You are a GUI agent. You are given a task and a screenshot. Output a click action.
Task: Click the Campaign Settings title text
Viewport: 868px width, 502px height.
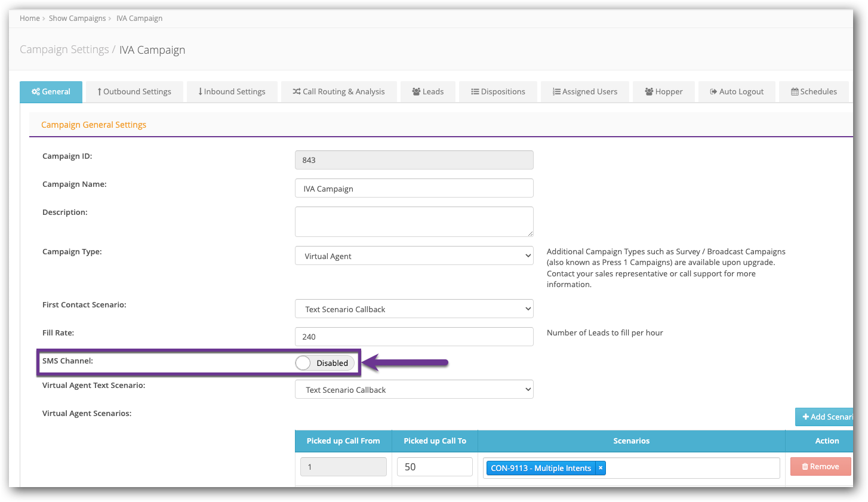pyautogui.click(x=64, y=50)
